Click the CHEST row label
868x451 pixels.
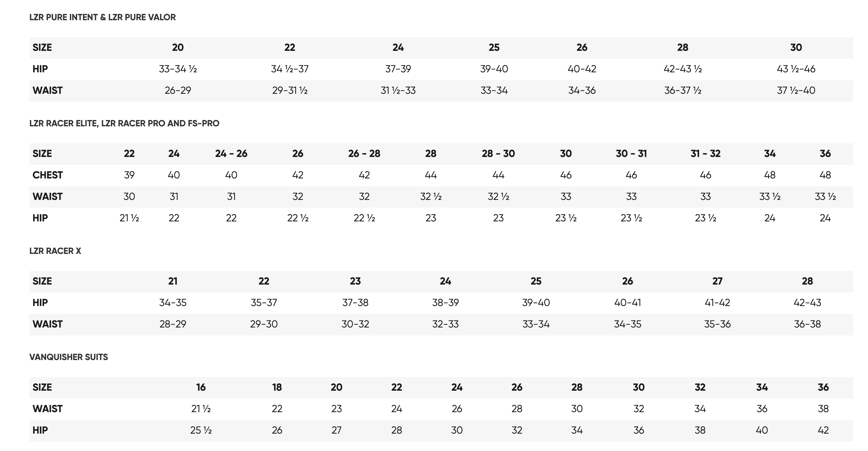point(47,175)
